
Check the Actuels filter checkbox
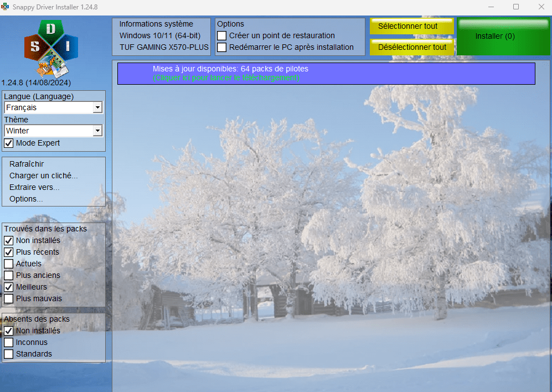[x=9, y=264]
